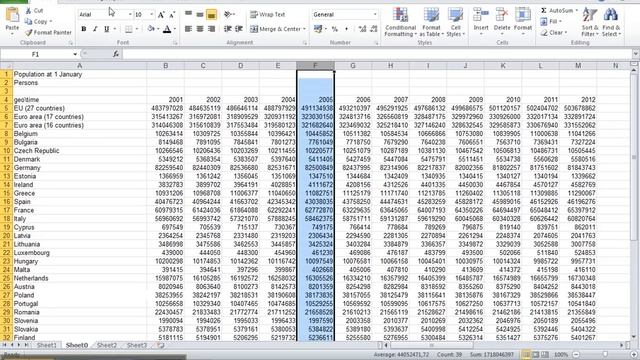Activate the Format Painter brush
The width and height of the screenshot is (640, 360).
(48, 32)
